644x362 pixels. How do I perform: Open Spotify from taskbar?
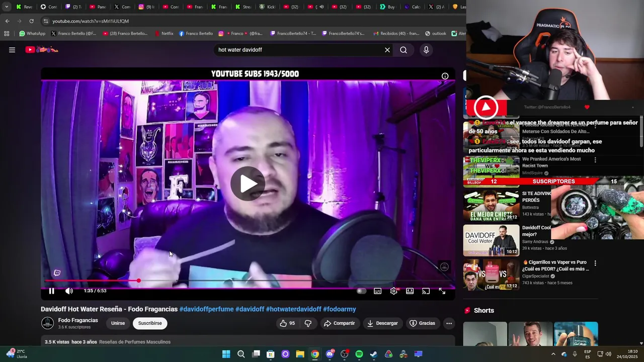click(359, 354)
